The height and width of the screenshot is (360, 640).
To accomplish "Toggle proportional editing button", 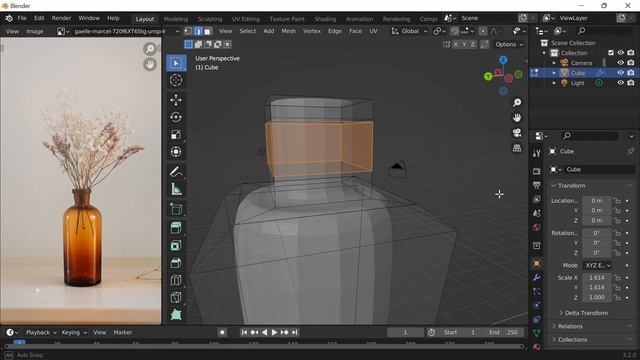I will click(x=483, y=31).
